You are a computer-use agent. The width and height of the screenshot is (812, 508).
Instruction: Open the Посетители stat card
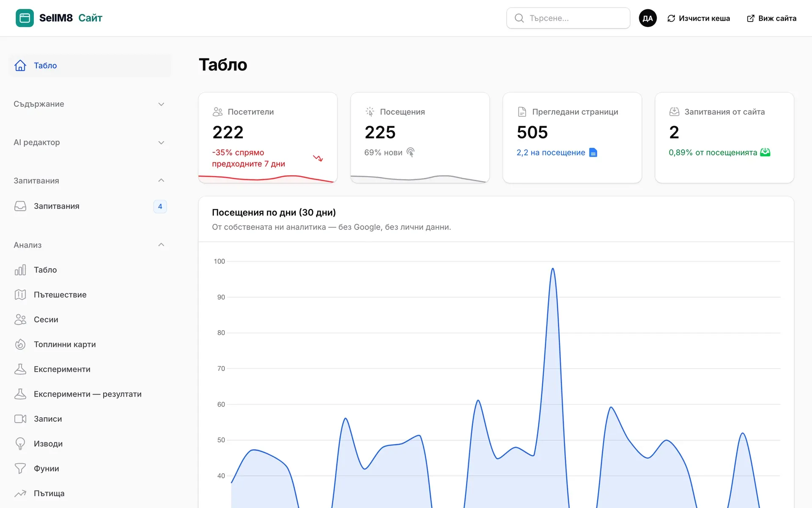[268, 138]
